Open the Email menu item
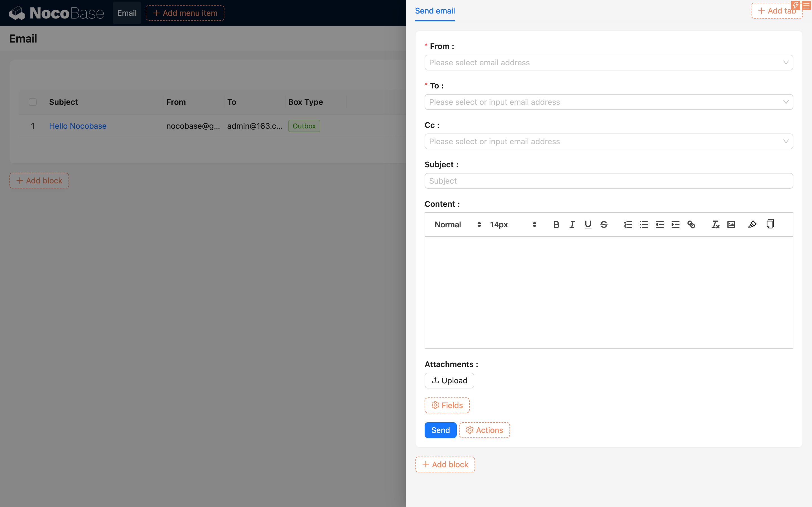Screen dimensions: 812x507 pyautogui.click(x=127, y=13)
